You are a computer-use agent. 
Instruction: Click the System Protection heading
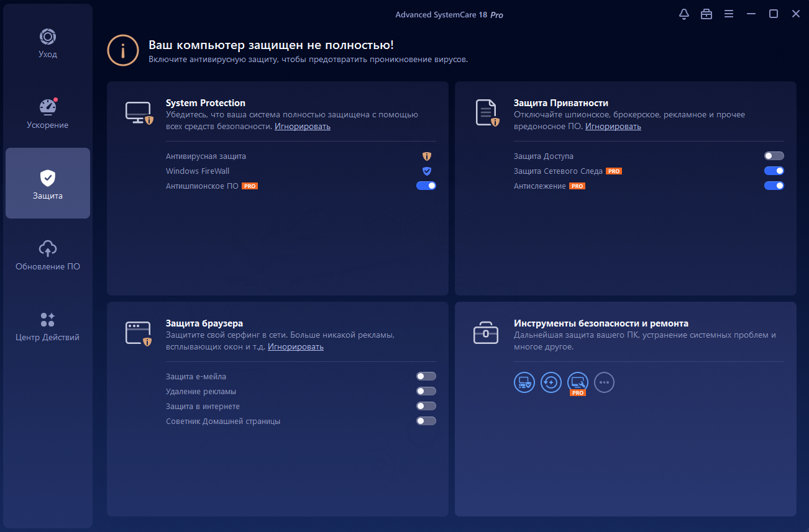206,103
